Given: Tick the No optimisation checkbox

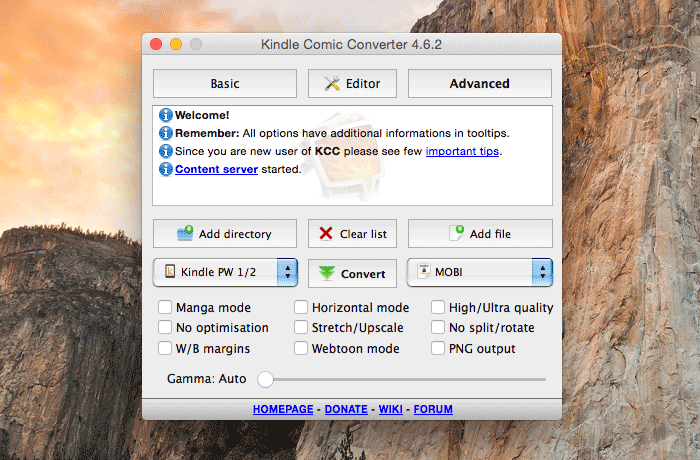Looking at the screenshot, I should [165, 327].
